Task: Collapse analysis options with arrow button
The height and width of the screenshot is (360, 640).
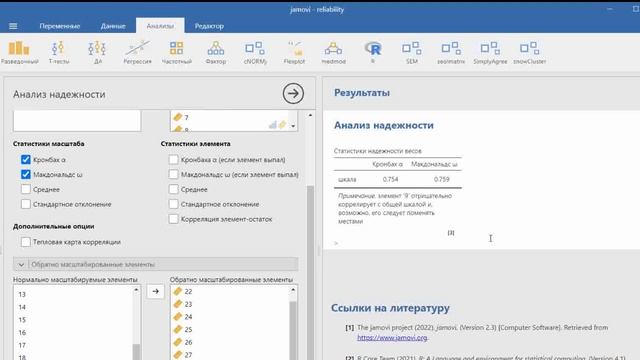Action: pos(293,93)
